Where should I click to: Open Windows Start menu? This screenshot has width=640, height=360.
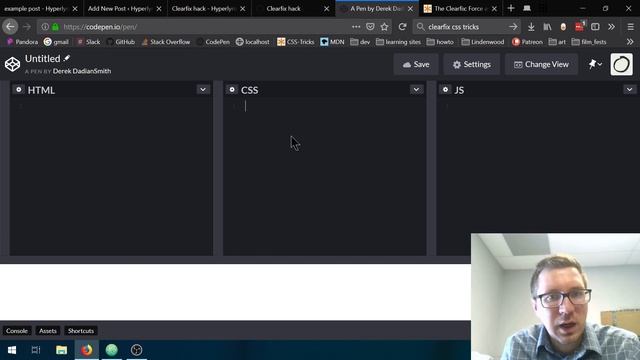coord(12,350)
